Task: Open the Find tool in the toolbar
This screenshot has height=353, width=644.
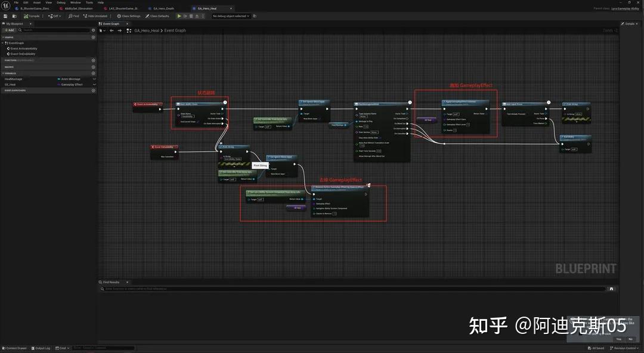Action: coord(73,16)
